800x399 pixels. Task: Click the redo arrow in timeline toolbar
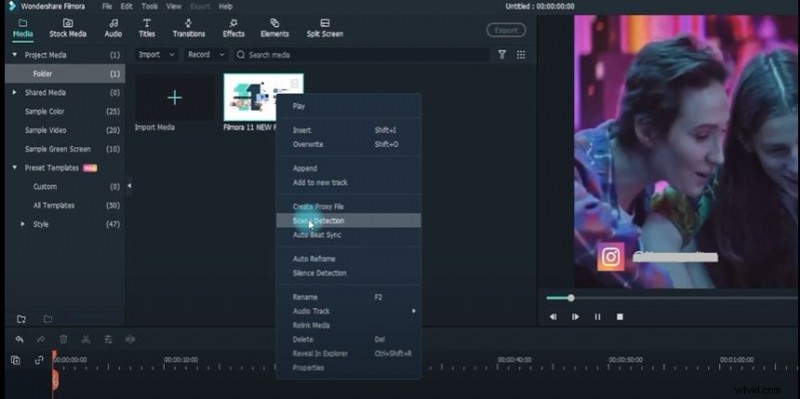pos(41,339)
